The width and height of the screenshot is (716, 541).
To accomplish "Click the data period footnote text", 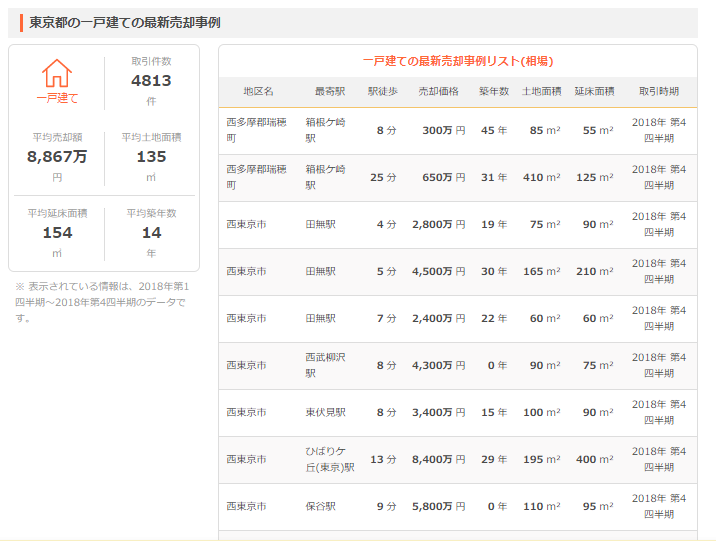I will coord(102,302).
